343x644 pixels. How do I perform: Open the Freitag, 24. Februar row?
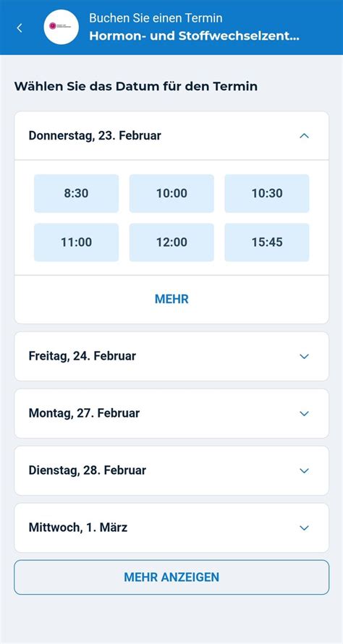[171, 356]
